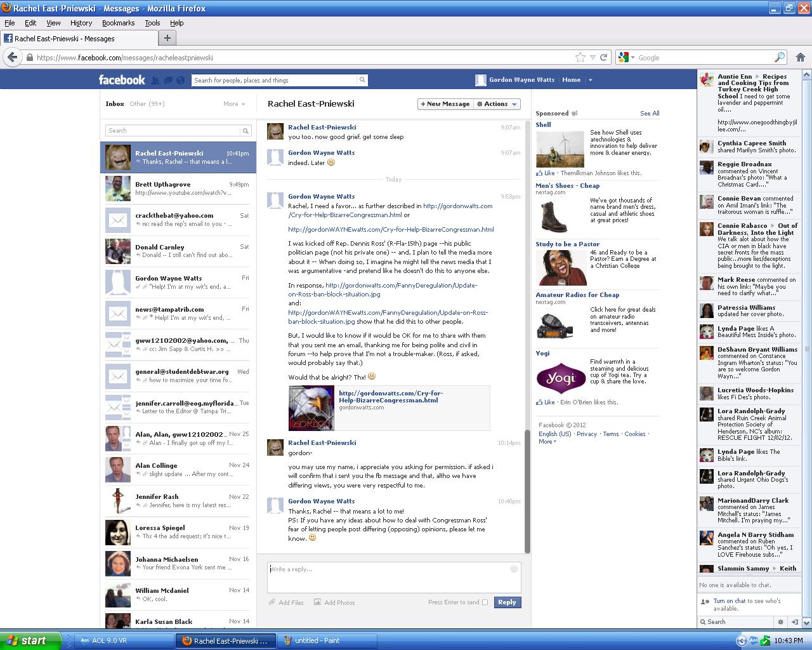The height and width of the screenshot is (650, 812).
Task: Bookmark this page with the star icon
Action: [580, 57]
